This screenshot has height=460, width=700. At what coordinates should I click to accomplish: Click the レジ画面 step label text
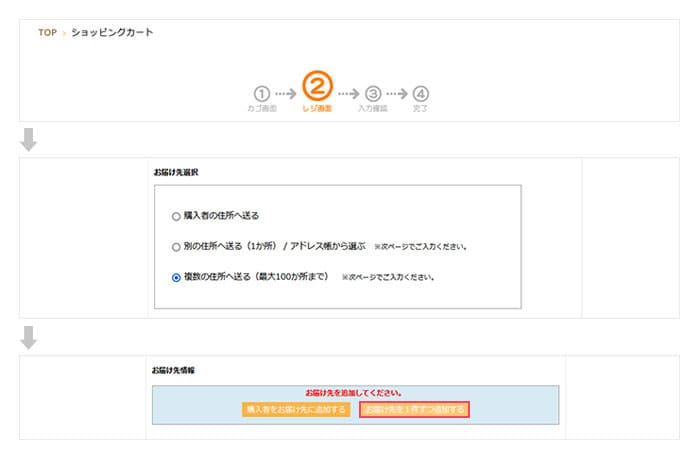317,108
